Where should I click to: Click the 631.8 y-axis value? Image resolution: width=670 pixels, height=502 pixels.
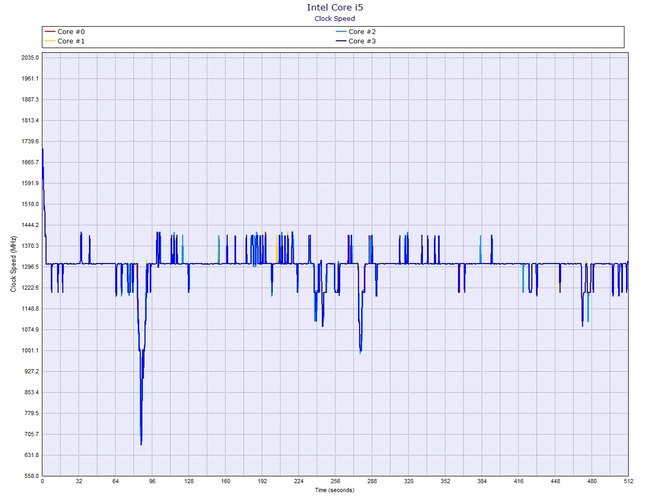(x=31, y=455)
